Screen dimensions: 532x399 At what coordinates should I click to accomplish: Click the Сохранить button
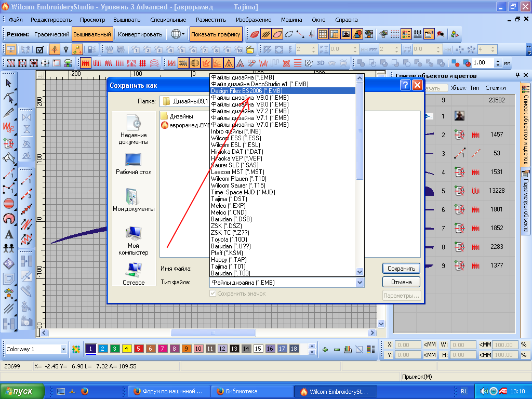point(401,269)
